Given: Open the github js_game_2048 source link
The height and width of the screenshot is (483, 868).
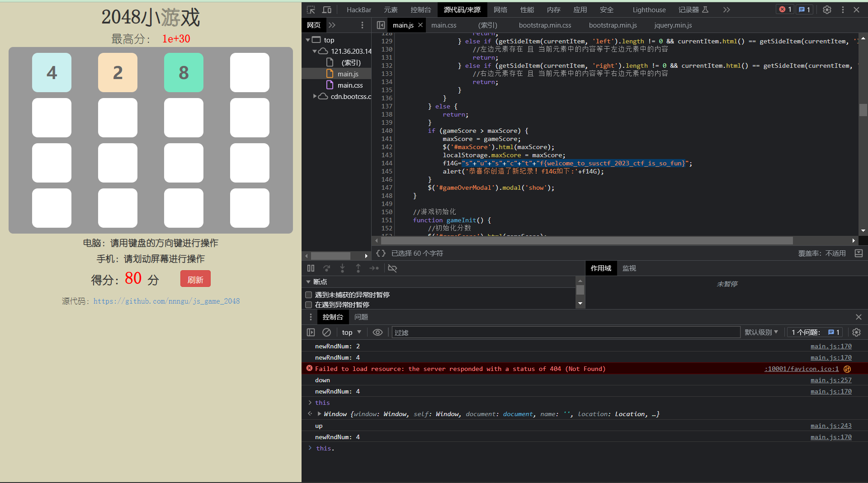Looking at the screenshot, I should [x=166, y=301].
